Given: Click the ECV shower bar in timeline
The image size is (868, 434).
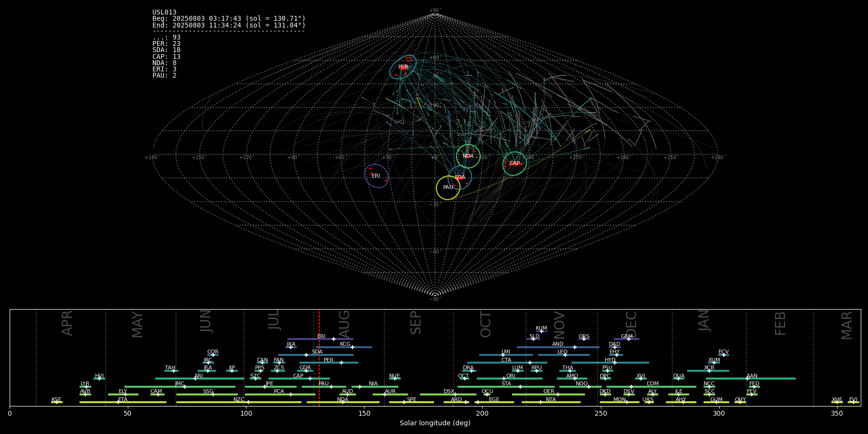Looking at the screenshot, I should point(723,355).
